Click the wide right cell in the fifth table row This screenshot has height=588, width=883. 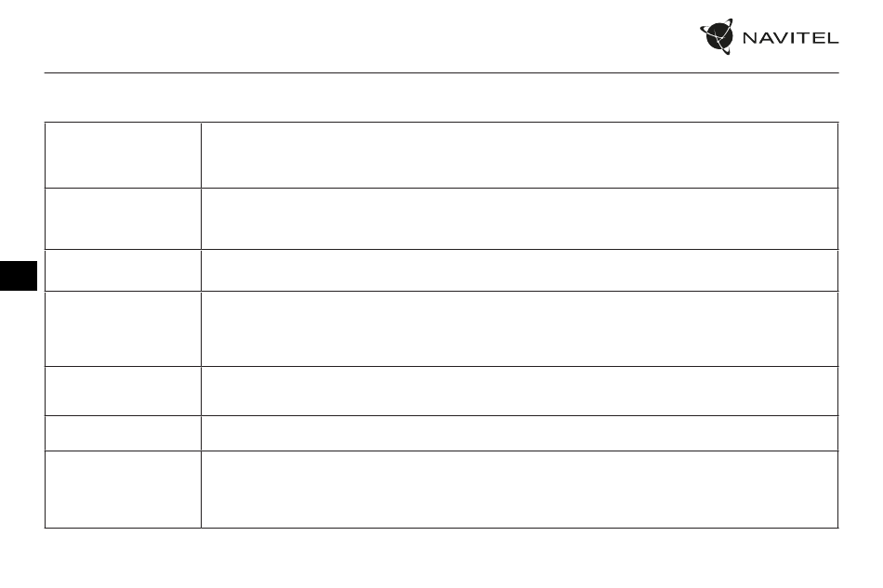click(x=520, y=391)
